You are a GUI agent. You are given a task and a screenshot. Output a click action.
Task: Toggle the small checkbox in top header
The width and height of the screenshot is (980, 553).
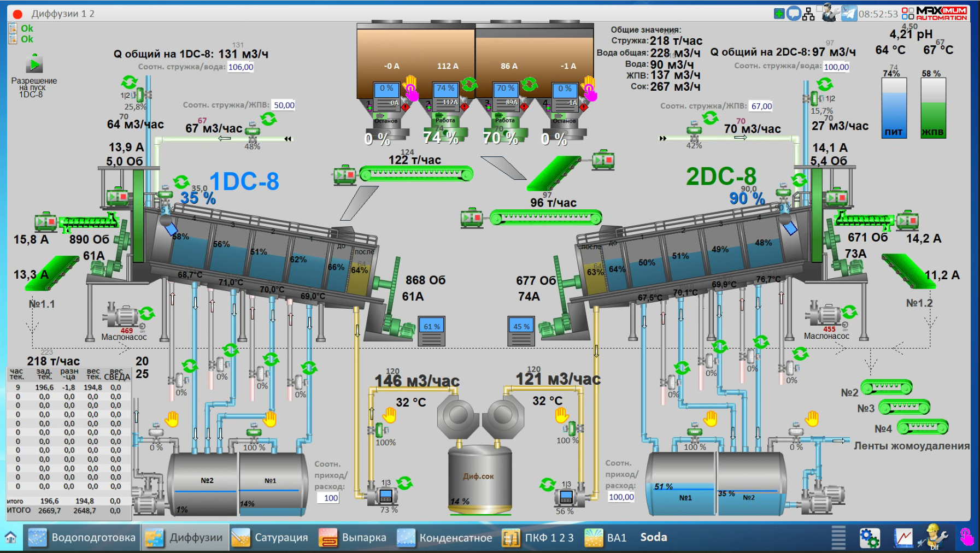tap(820, 8)
